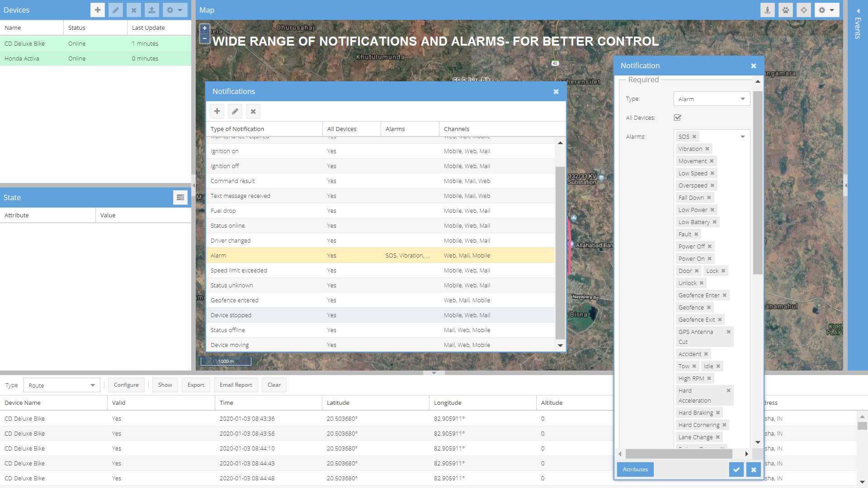Collapse bottom report panel with center arrow
This screenshot has width=868, height=488.
[434, 373]
